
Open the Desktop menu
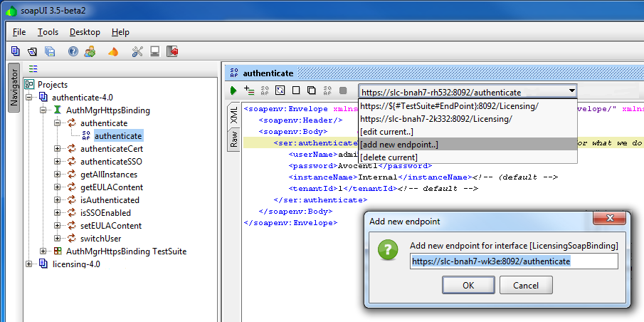pyautogui.click(x=85, y=31)
